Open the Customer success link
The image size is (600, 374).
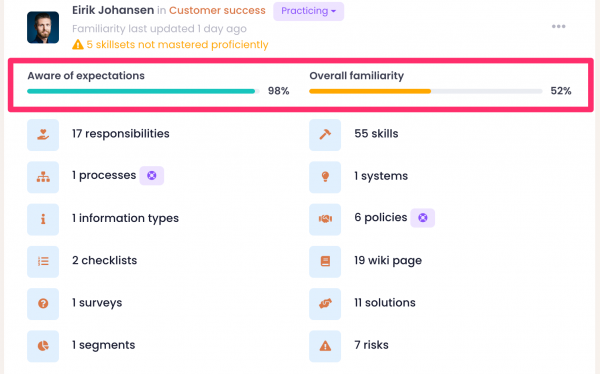217,10
